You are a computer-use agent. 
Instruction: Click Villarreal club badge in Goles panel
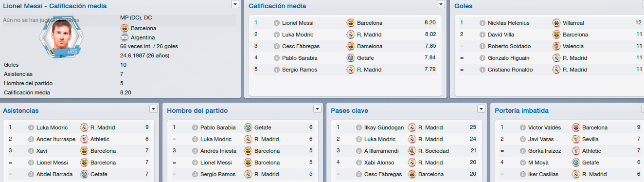click(556, 23)
